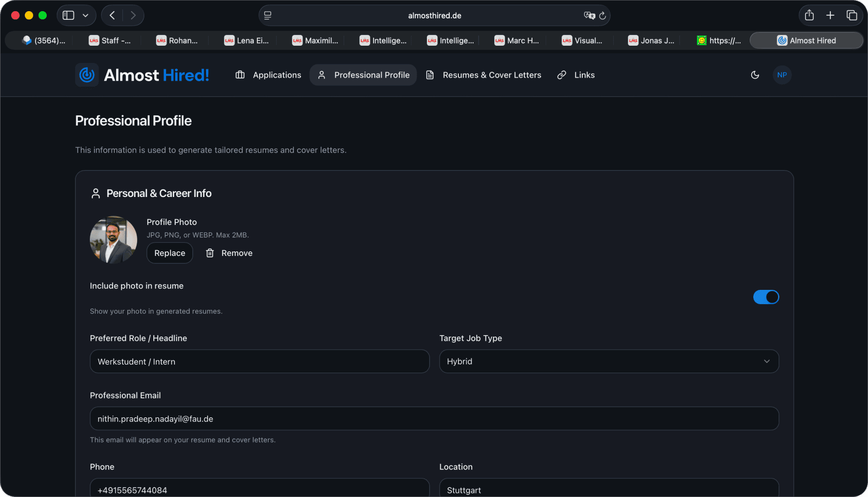Click the Show your photo helper text
This screenshot has width=868, height=497.
click(x=156, y=311)
